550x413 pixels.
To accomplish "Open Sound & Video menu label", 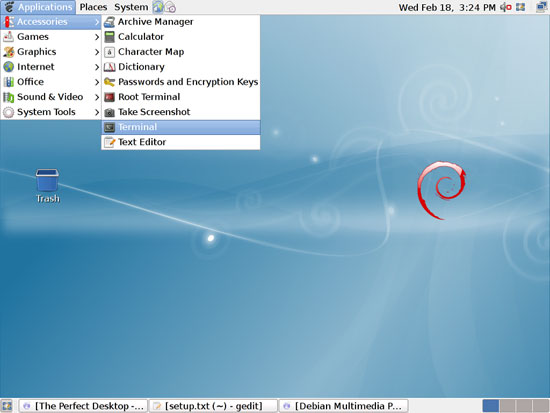I will click(x=50, y=97).
